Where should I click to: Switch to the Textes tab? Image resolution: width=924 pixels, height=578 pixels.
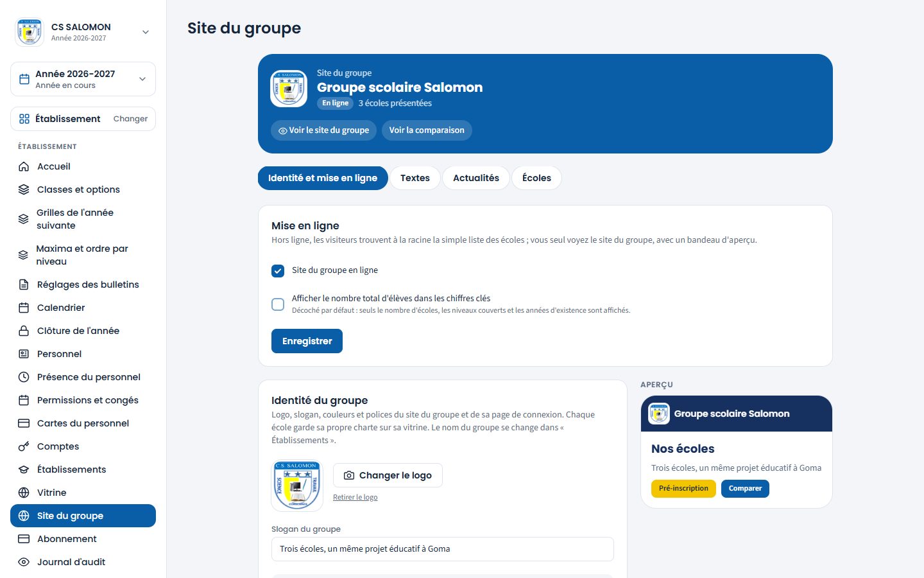(415, 178)
